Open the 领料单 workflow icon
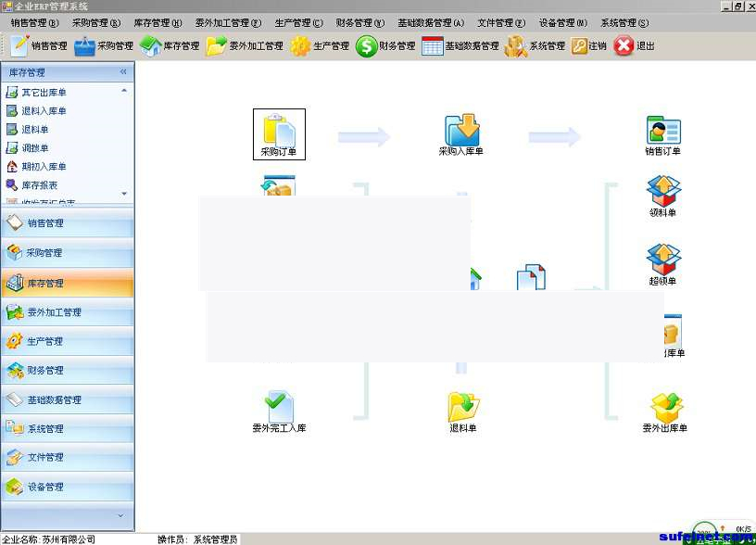The image size is (756, 545). tap(663, 195)
